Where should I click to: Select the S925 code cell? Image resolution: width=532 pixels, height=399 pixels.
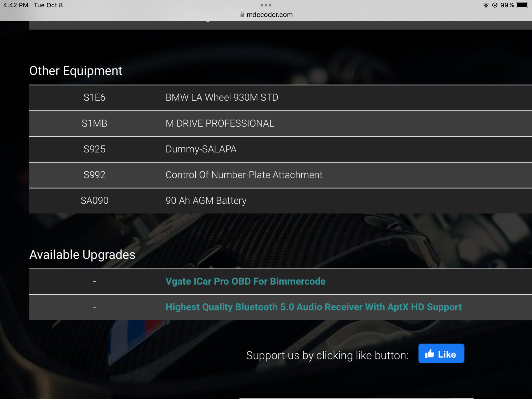pos(94,149)
